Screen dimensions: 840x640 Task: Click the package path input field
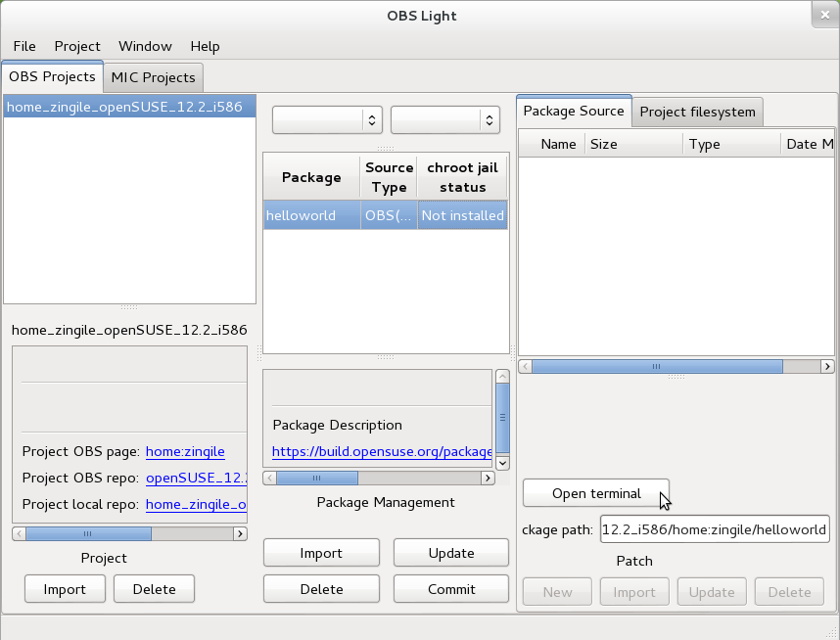(x=715, y=528)
